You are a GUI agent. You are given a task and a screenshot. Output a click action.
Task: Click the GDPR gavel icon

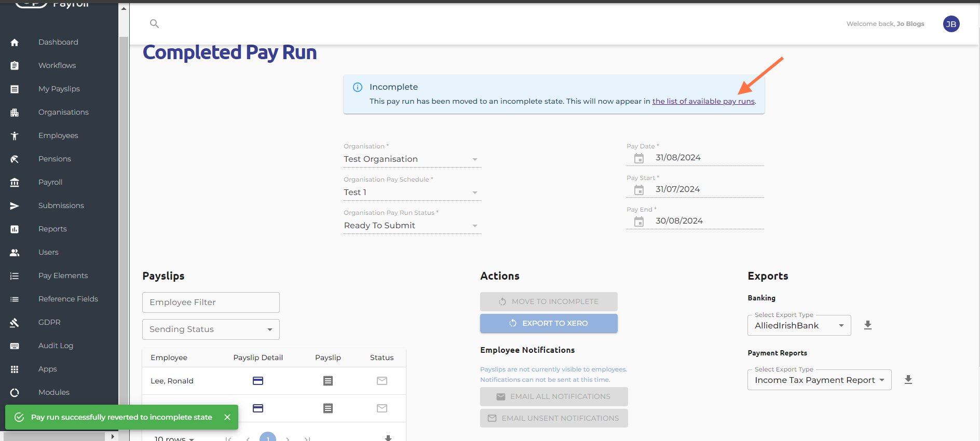tap(15, 323)
